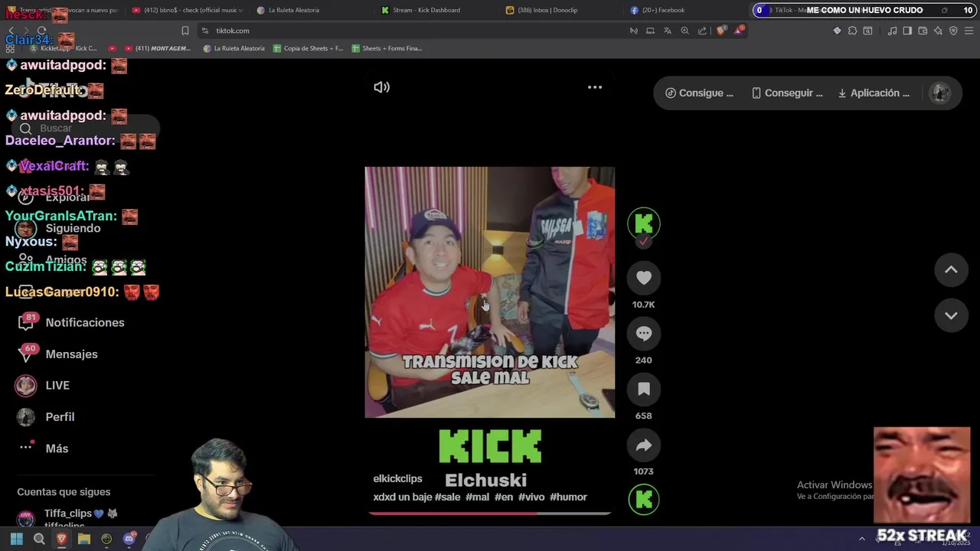Click the music note playlist icon in the toolbar
Viewport: 980px width, 551px height.
point(892,31)
